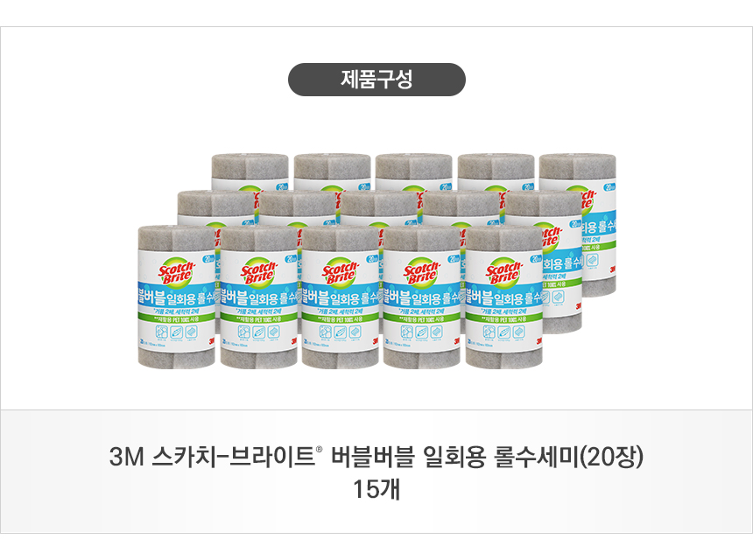Click the middle-row leftmost roll's gray top

[x=216, y=203]
